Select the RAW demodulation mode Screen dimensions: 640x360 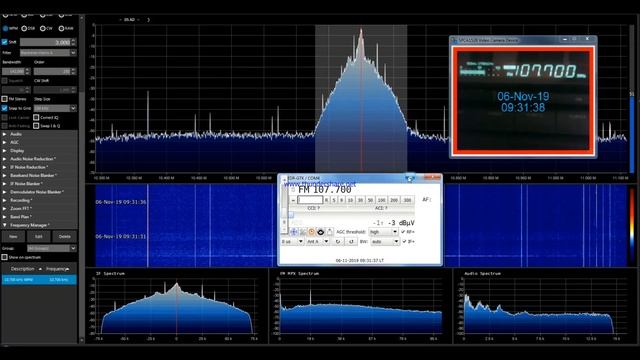pyautogui.click(x=61, y=29)
